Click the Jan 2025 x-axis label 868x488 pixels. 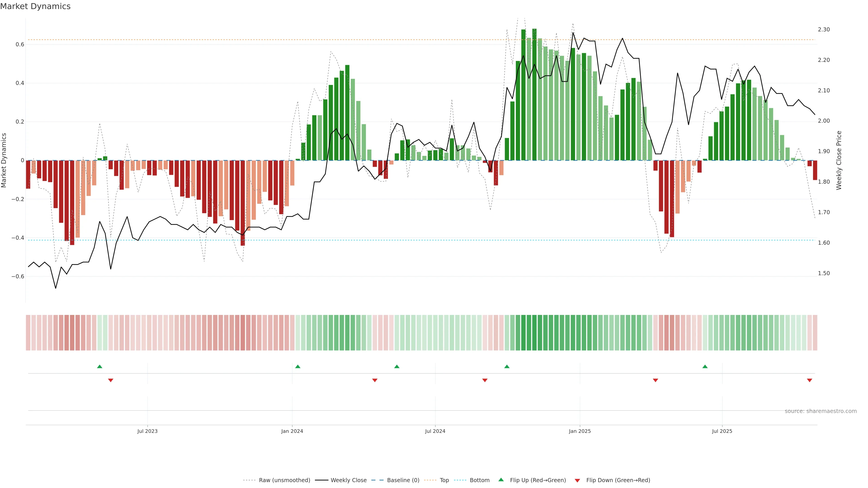coord(580,431)
